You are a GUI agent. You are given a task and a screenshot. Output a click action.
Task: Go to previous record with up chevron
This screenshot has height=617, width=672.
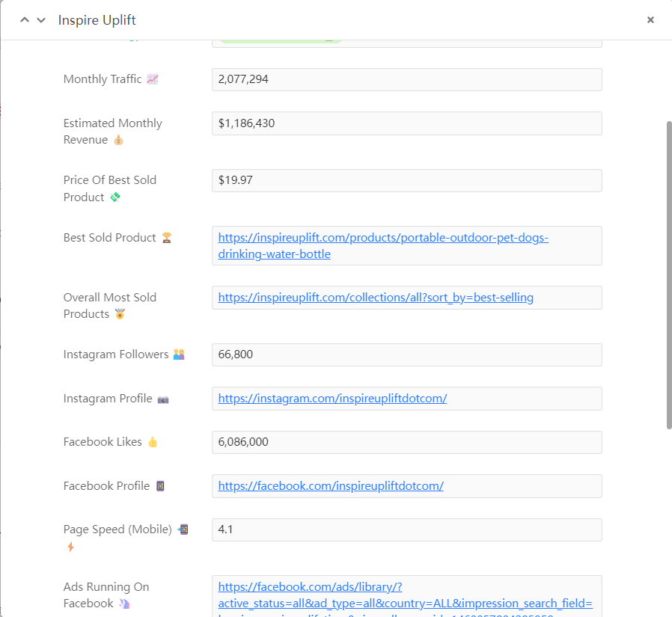25,20
